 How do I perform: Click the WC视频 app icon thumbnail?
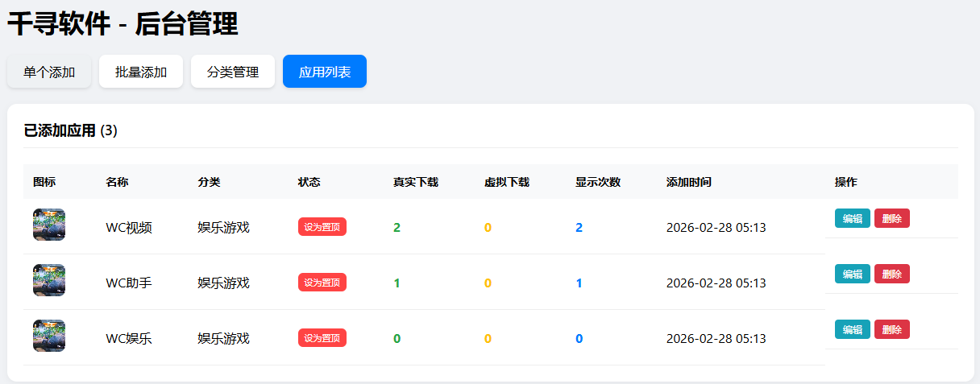(x=49, y=225)
